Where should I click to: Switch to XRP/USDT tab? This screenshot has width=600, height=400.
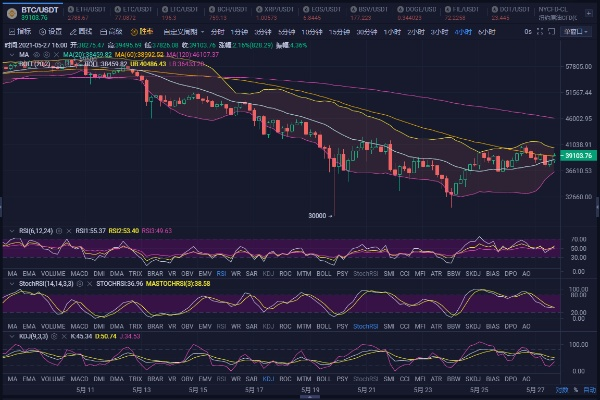274,13
